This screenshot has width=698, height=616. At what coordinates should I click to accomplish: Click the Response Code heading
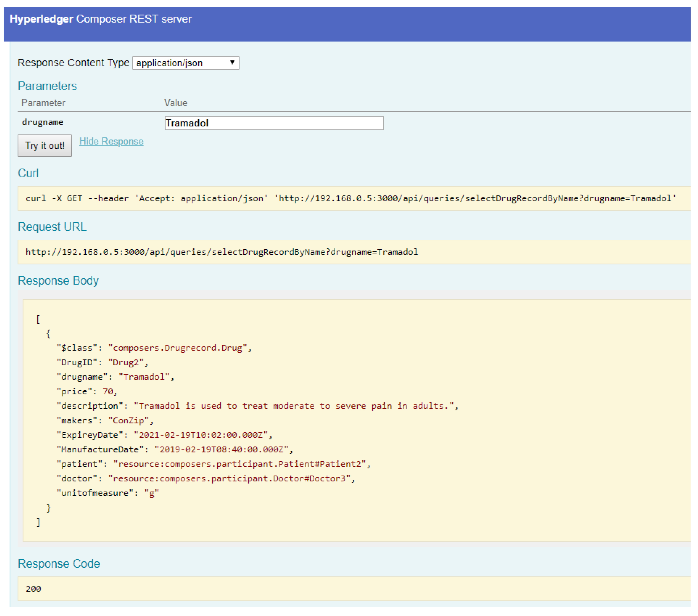click(x=59, y=564)
